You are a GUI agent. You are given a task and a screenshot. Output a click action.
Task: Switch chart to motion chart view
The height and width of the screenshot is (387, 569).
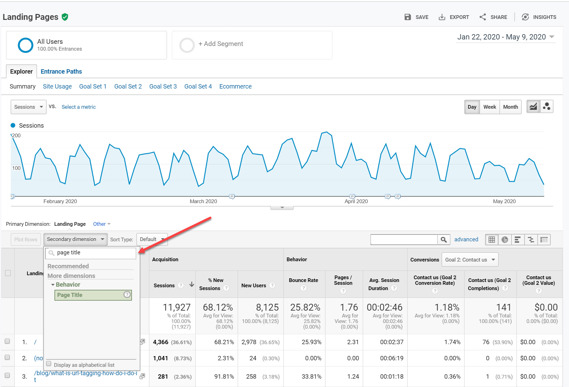(547, 107)
